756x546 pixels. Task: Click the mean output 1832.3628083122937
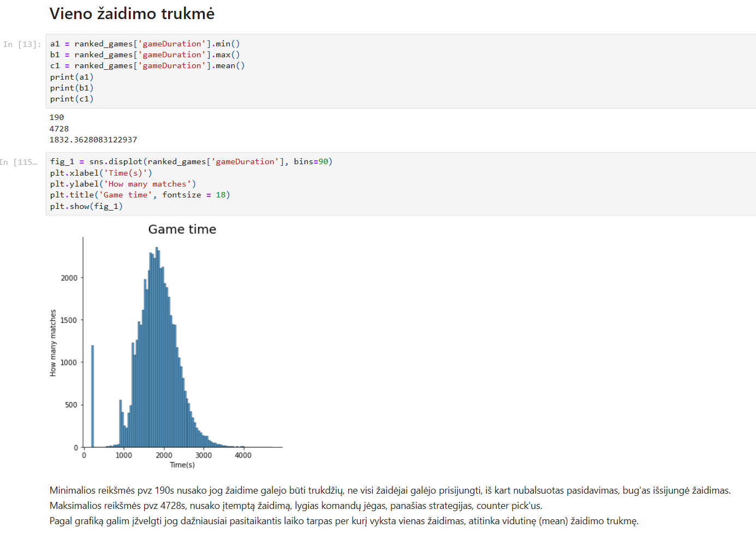[93, 140]
